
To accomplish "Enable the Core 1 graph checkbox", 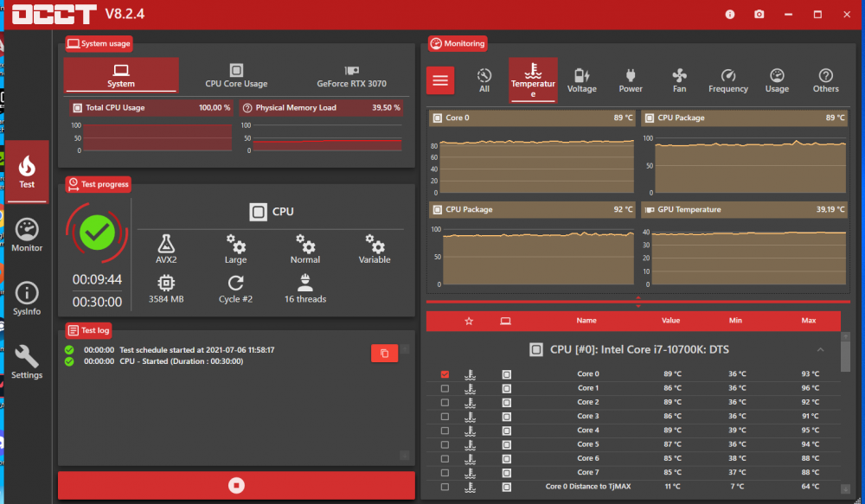I will [445, 388].
